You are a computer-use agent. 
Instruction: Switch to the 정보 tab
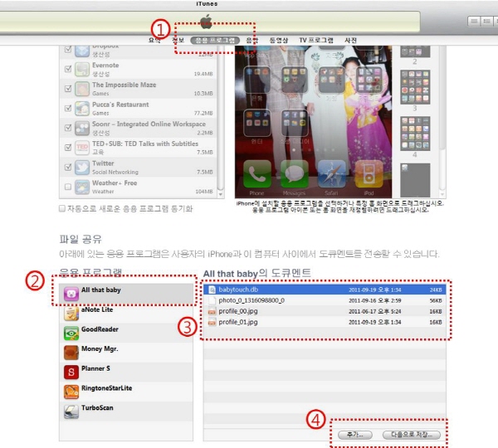tap(178, 41)
